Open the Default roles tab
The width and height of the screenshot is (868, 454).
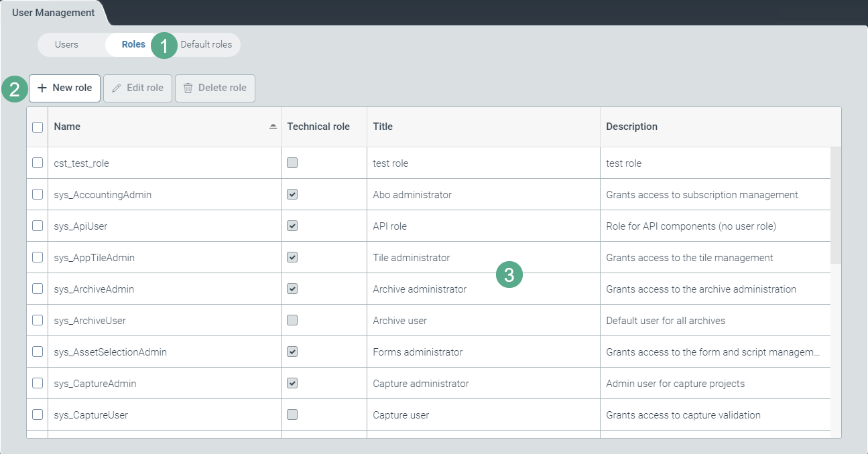click(206, 45)
